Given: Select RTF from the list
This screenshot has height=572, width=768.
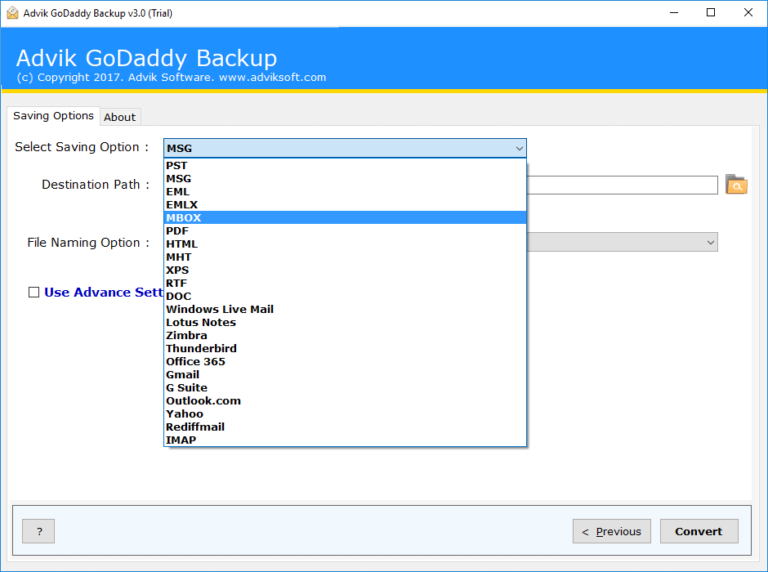Looking at the screenshot, I should coord(345,283).
